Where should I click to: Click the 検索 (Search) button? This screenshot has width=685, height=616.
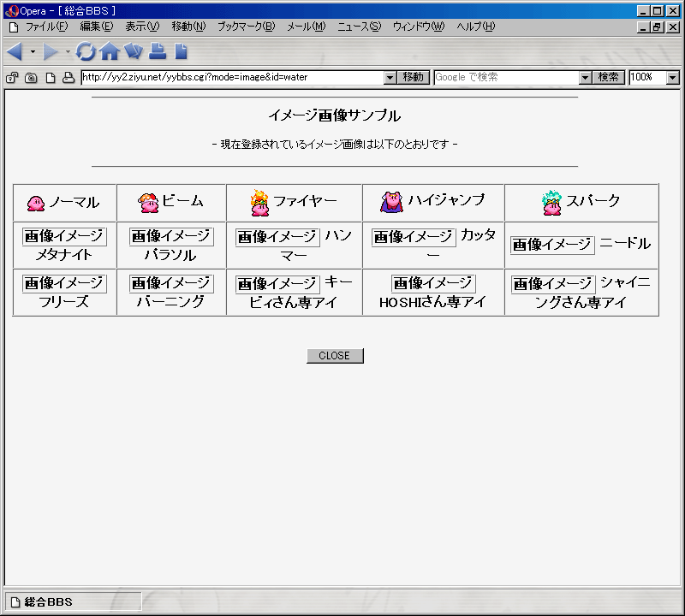609,77
